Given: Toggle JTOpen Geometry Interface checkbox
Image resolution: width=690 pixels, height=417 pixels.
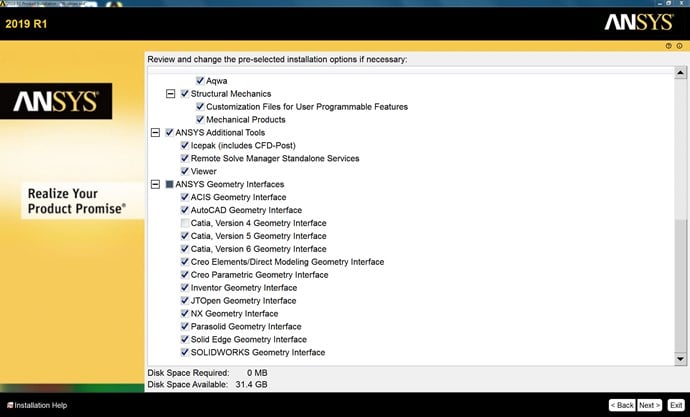Looking at the screenshot, I should click(185, 300).
